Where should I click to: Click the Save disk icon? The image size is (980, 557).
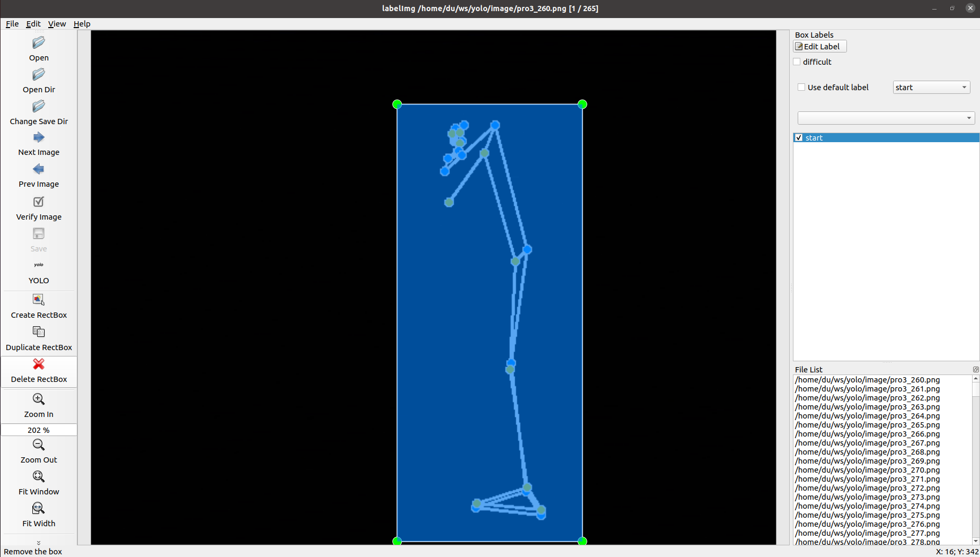(x=39, y=234)
